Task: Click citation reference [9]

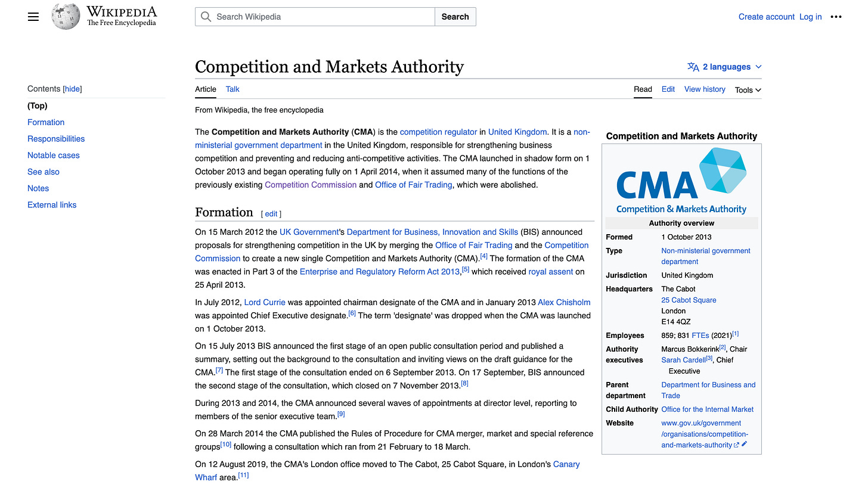Action: pos(341,414)
